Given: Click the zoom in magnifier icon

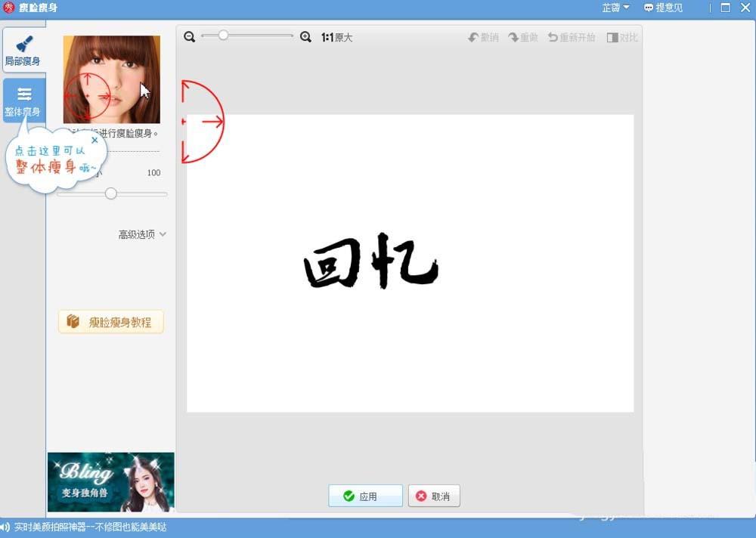Looking at the screenshot, I should click(305, 36).
